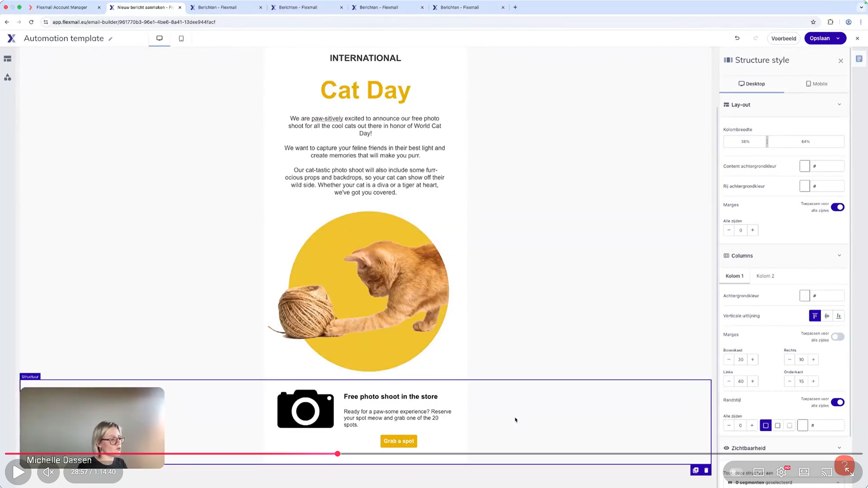Switch to Mobile tab in Structure style

coord(816,84)
